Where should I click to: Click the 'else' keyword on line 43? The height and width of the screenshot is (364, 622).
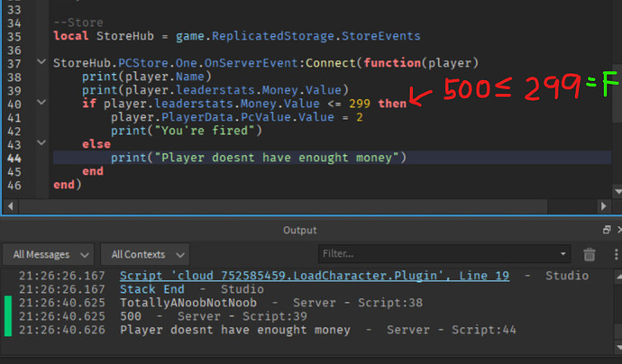96,144
